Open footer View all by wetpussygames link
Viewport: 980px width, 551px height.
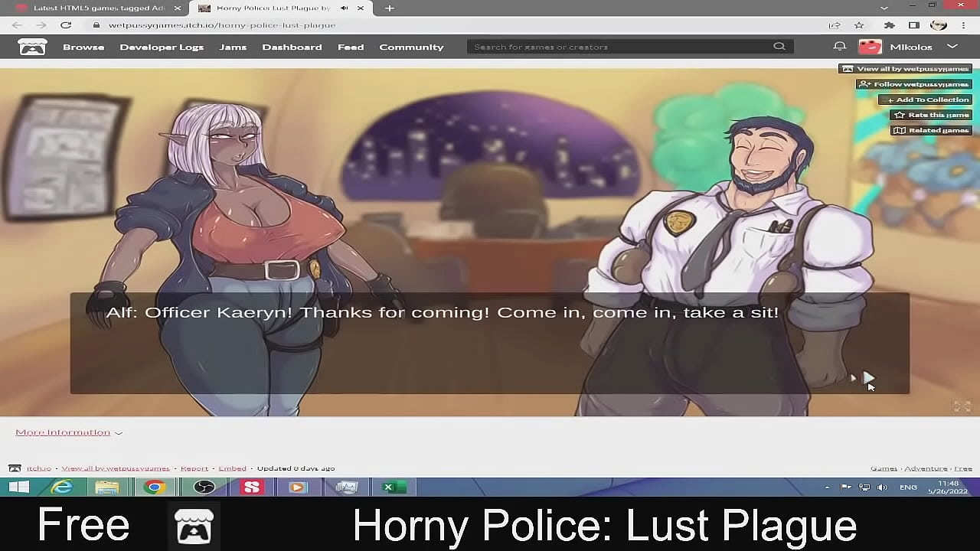tap(116, 468)
